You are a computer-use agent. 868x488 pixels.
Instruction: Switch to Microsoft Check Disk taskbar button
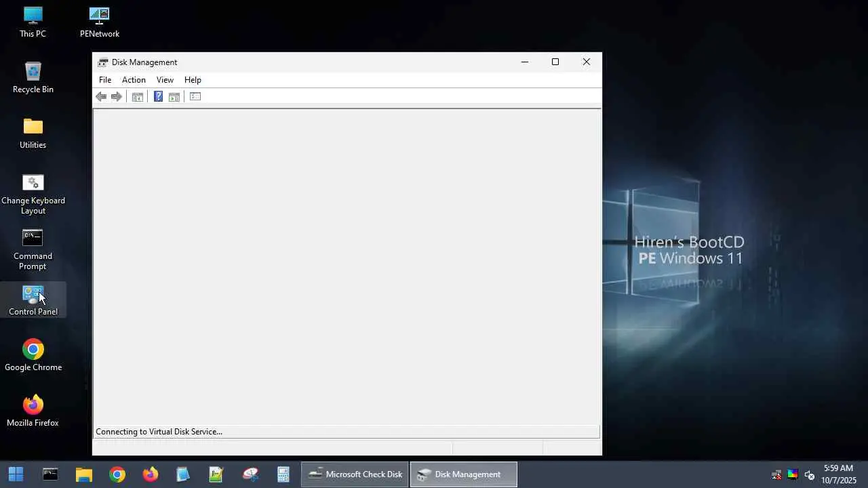tap(355, 474)
